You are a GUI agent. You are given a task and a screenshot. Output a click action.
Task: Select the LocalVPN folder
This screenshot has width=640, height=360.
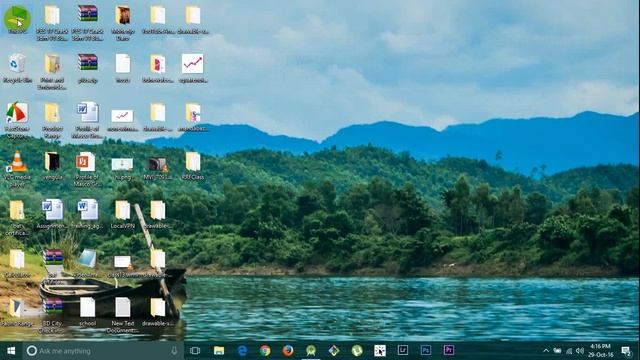tap(122, 214)
